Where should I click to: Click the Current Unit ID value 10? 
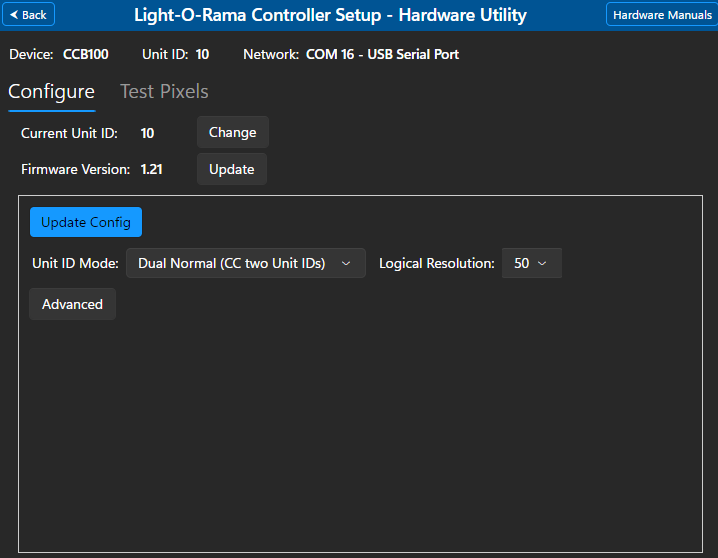[x=147, y=133]
